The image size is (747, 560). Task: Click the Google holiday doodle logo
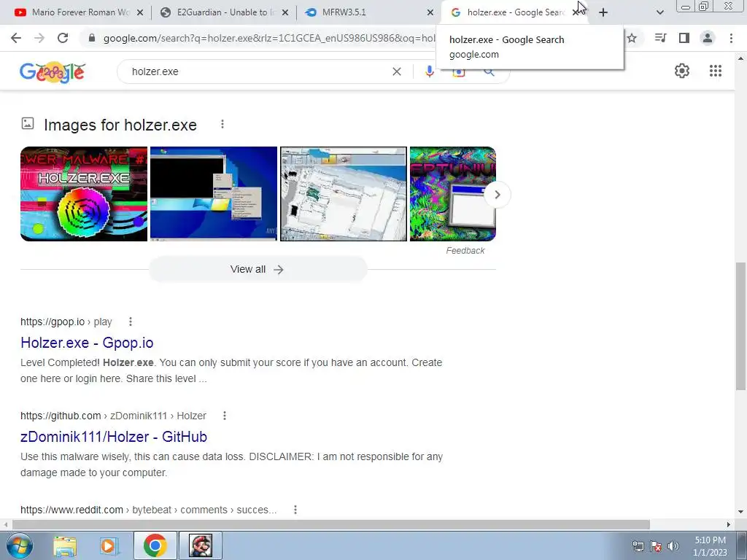pyautogui.click(x=53, y=72)
